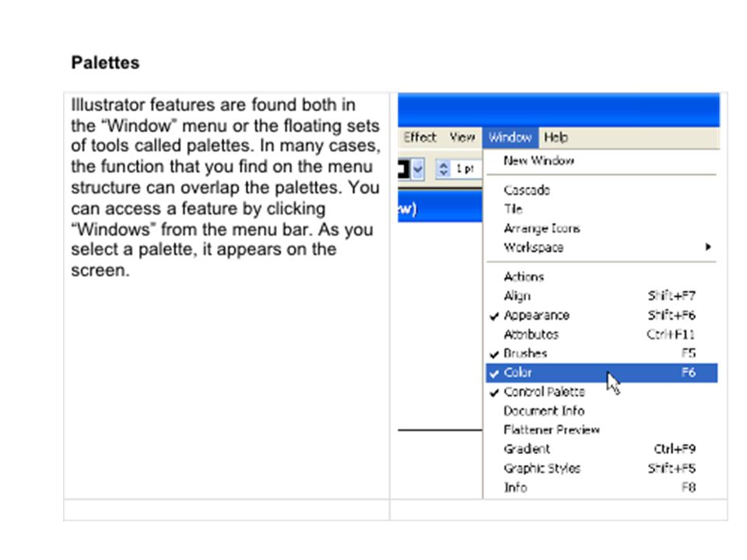The height and width of the screenshot is (560, 747).
Task: Click the Palettes heading text
Action: pos(105,63)
